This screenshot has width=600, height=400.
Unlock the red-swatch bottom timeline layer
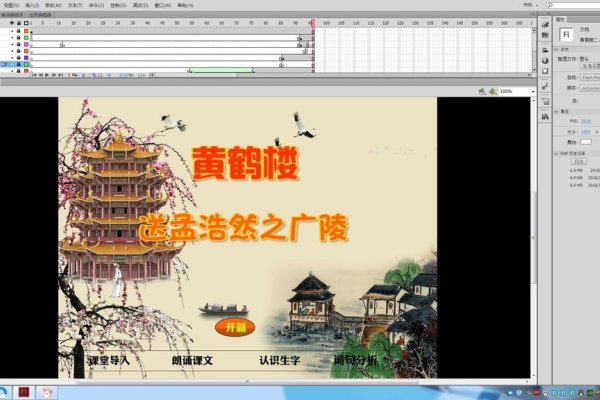[x=18, y=71]
